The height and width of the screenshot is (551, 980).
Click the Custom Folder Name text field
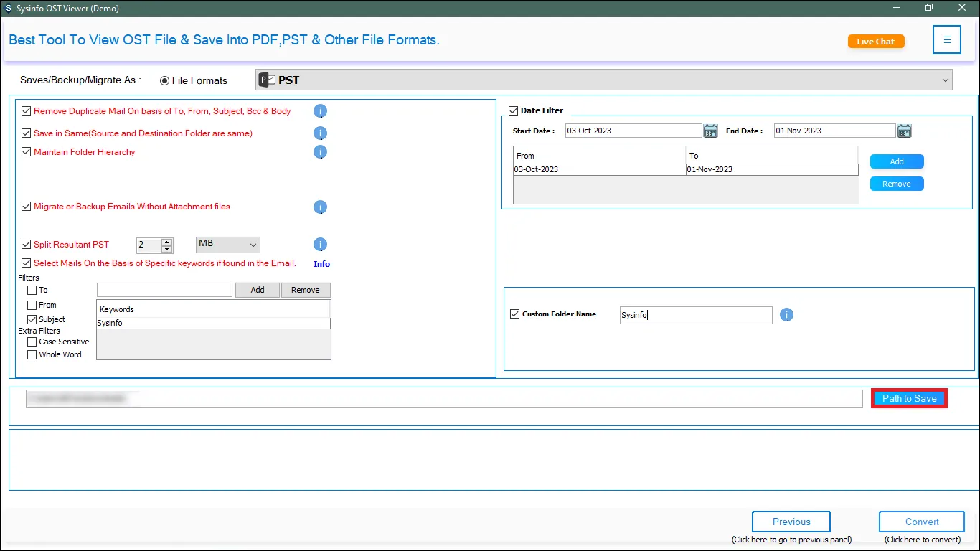click(x=695, y=315)
